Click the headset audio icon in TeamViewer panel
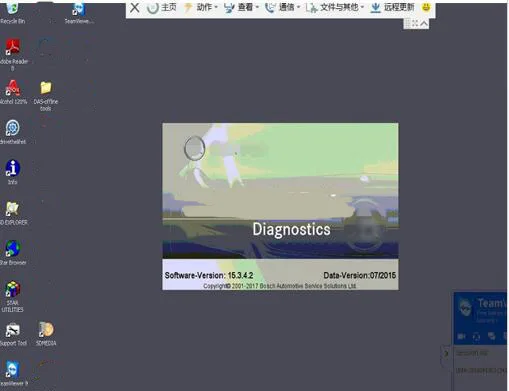Image resolution: width=509 pixels, height=391 pixels. coord(476,336)
